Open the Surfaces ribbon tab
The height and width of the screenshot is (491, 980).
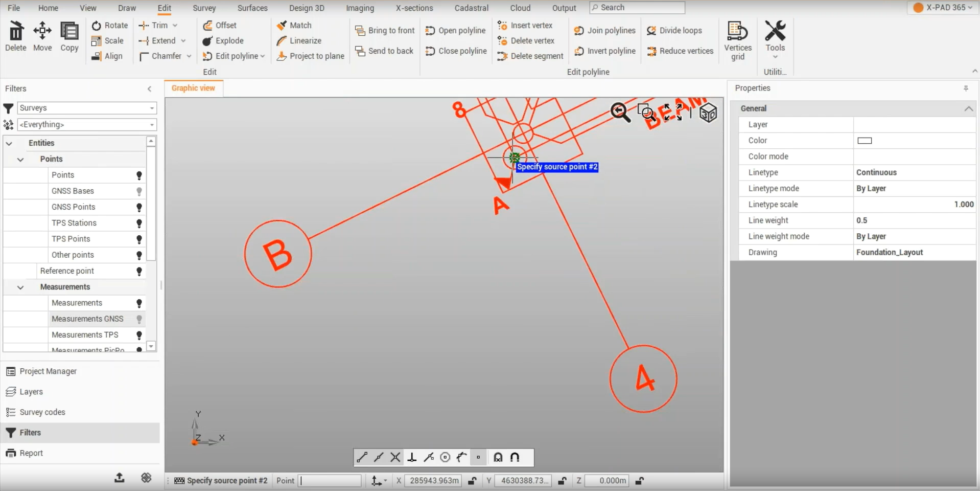tap(252, 8)
